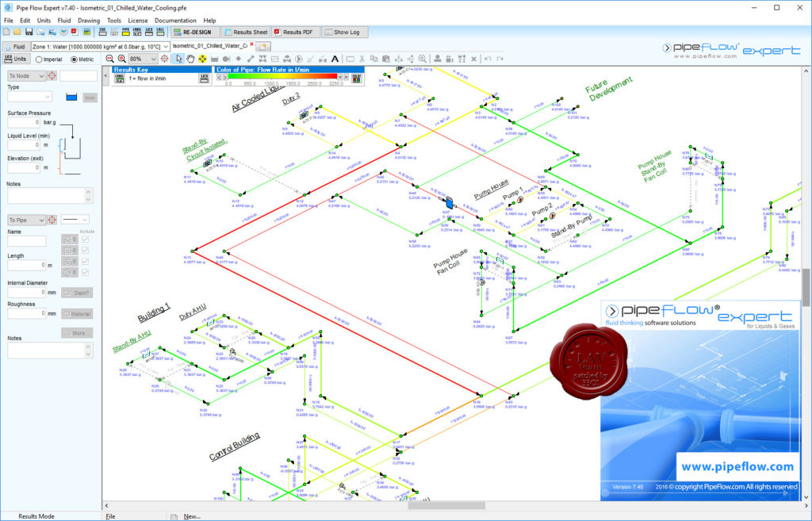Click the right arrow at gradient's right end

click(346, 77)
